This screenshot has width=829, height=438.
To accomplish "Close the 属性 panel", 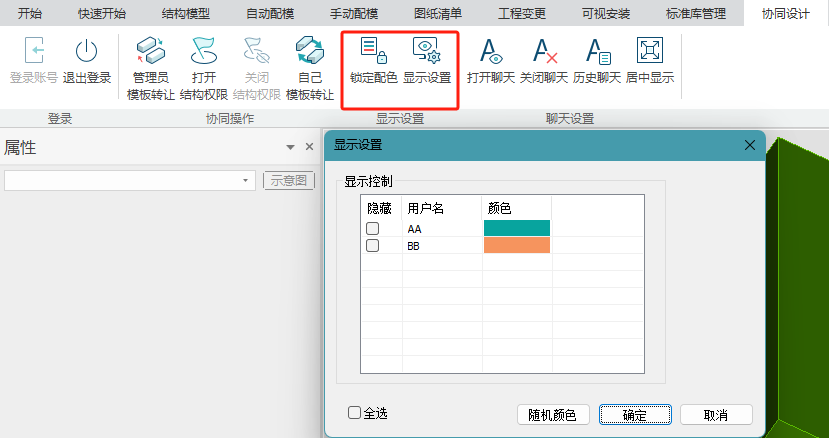I will click(x=309, y=147).
